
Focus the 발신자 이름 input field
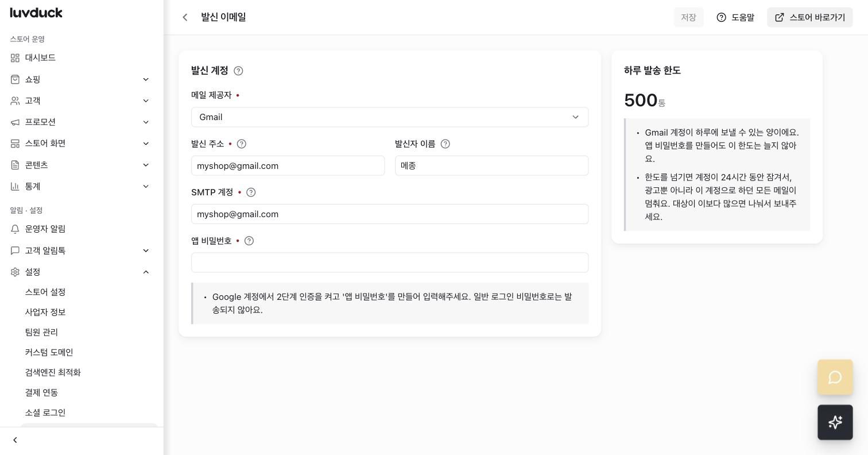(491, 165)
